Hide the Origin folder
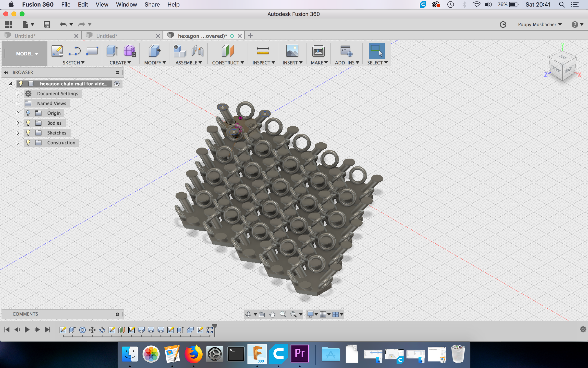588x368 pixels. (x=28, y=113)
